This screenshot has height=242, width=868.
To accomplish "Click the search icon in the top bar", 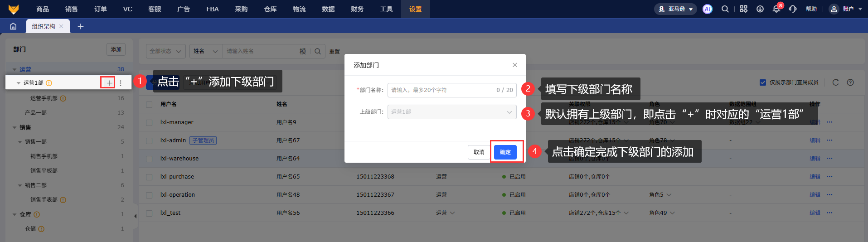I will pos(725,9).
